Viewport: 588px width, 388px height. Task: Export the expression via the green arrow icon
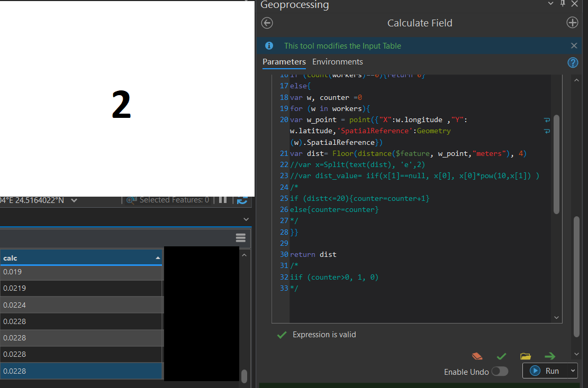click(x=549, y=356)
